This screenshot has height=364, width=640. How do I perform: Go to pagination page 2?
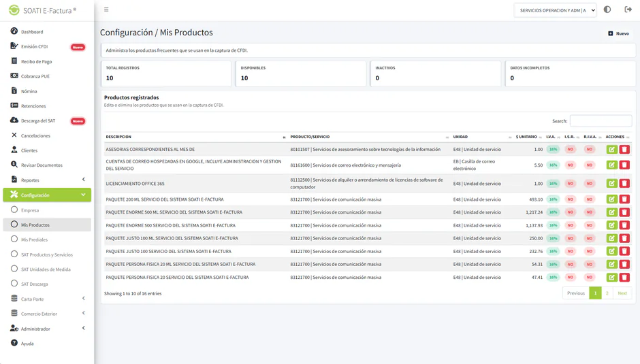click(x=607, y=293)
